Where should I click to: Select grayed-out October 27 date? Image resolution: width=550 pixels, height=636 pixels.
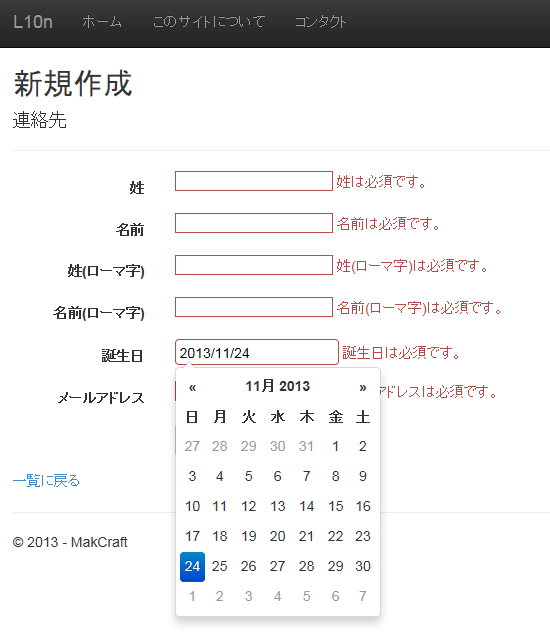point(192,446)
